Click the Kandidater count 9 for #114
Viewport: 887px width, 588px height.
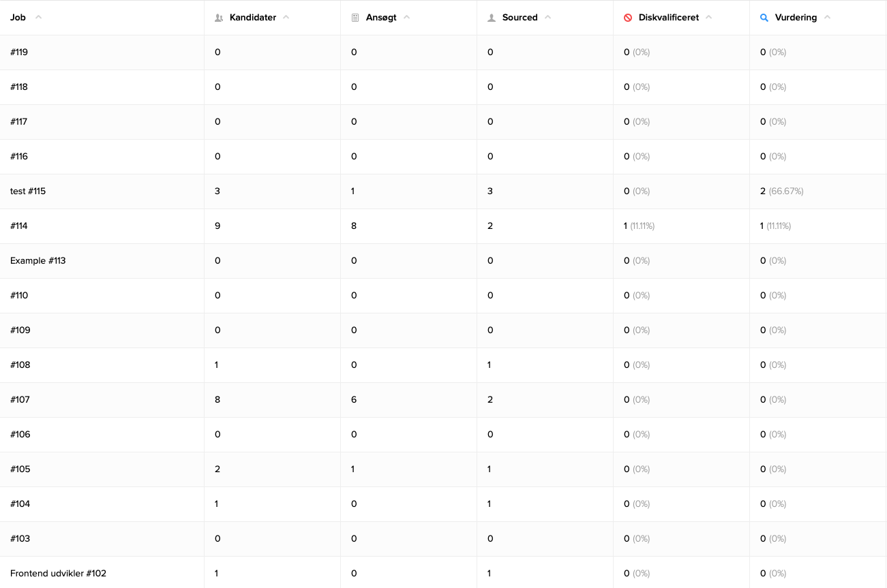point(217,226)
